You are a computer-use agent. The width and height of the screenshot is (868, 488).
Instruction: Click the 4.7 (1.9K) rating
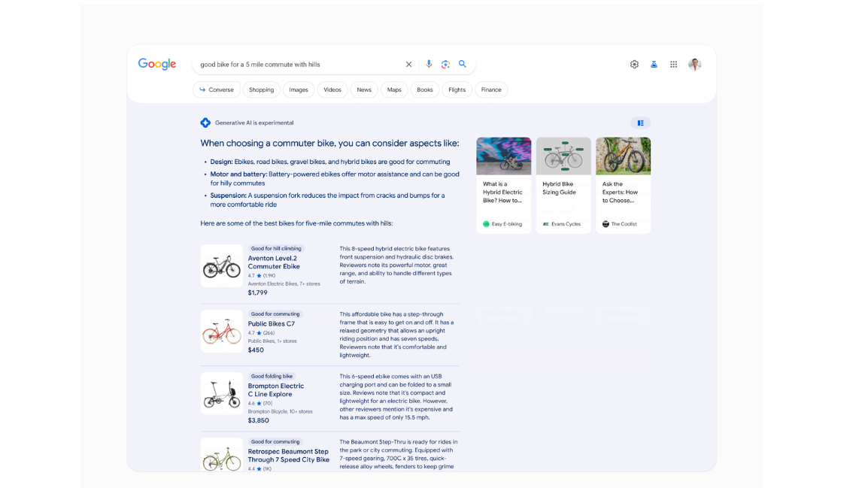pyautogui.click(x=262, y=275)
